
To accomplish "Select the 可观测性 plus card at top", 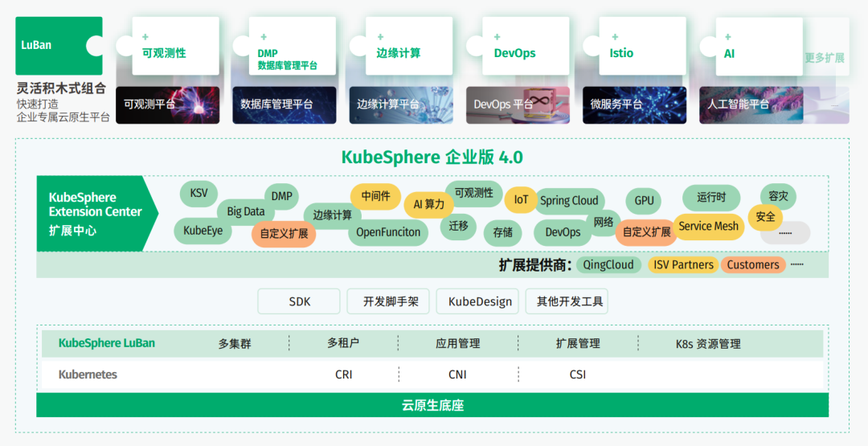I will [175, 46].
